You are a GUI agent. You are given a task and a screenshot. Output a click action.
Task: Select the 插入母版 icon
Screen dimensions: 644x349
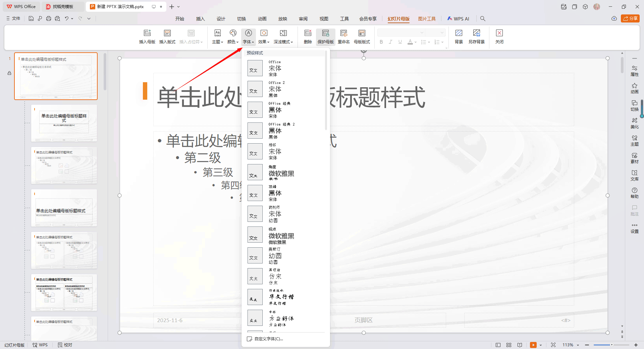pyautogui.click(x=147, y=36)
